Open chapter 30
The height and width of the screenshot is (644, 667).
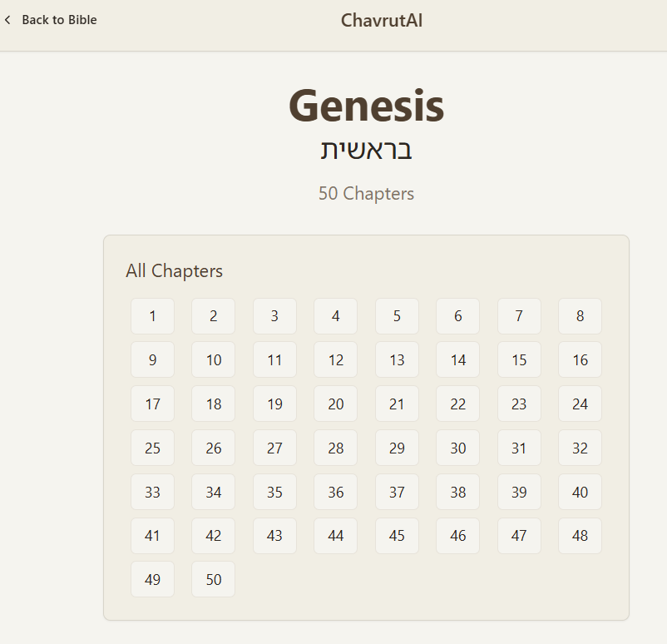[457, 448]
